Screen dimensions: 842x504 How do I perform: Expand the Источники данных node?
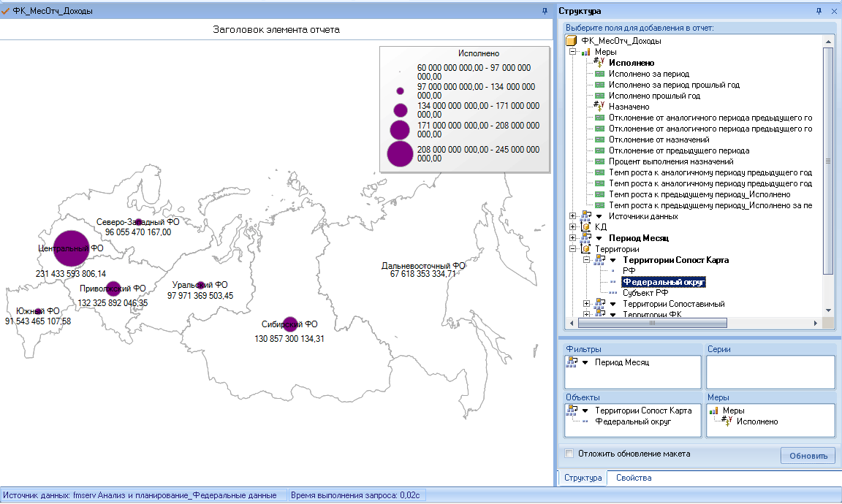572,216
